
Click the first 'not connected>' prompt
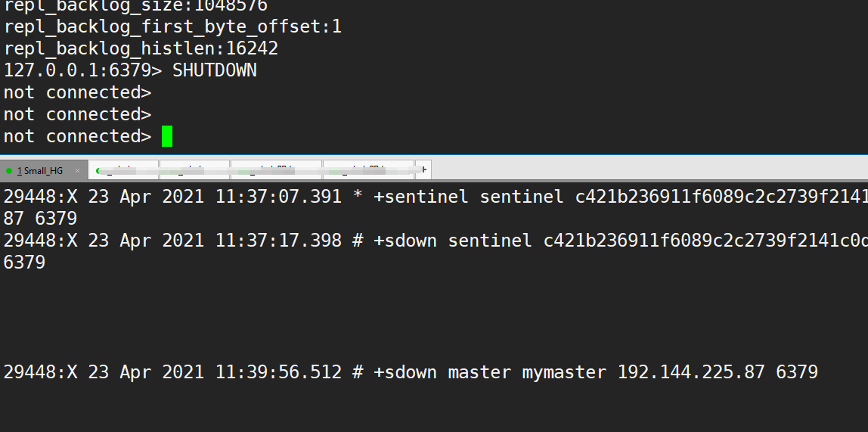pos(77,92)
